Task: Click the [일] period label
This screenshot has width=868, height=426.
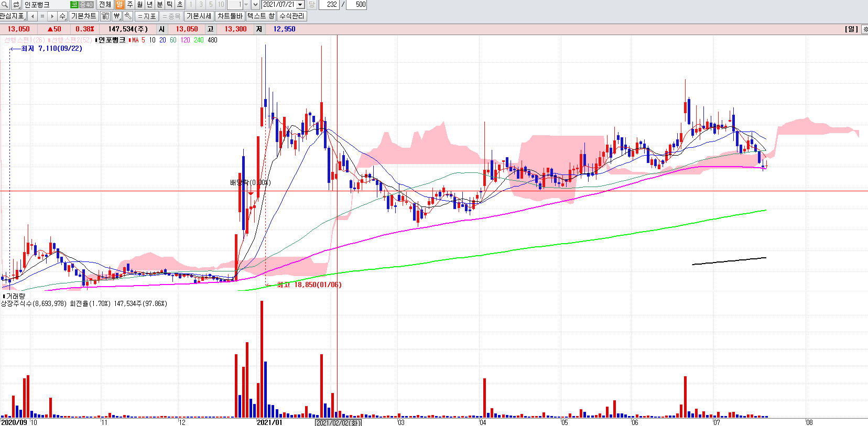Action: 851,29
